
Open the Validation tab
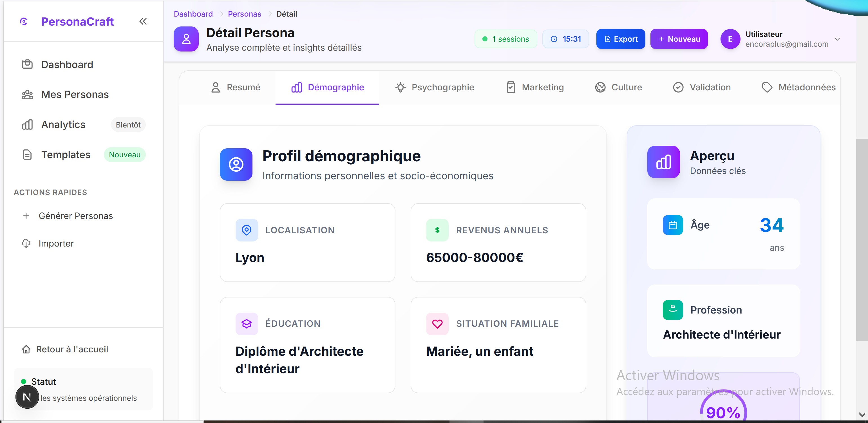702,87
